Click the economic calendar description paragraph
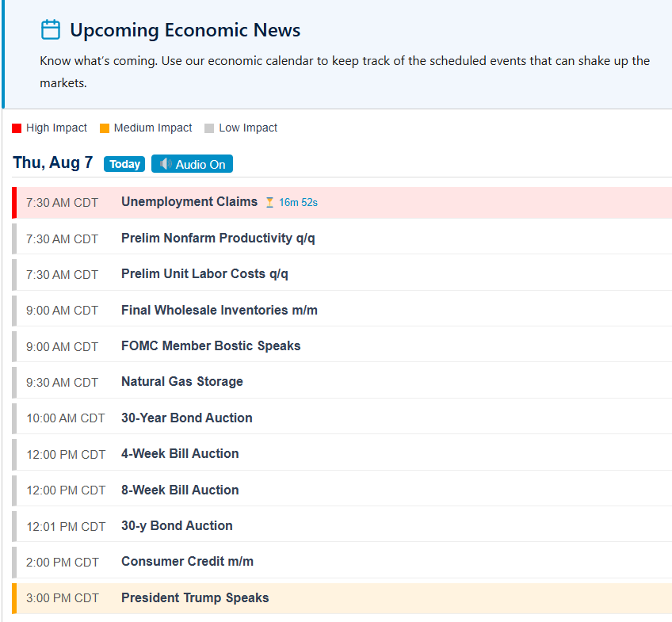The height and width of the screenshot is (622, 672). [345, 72]
